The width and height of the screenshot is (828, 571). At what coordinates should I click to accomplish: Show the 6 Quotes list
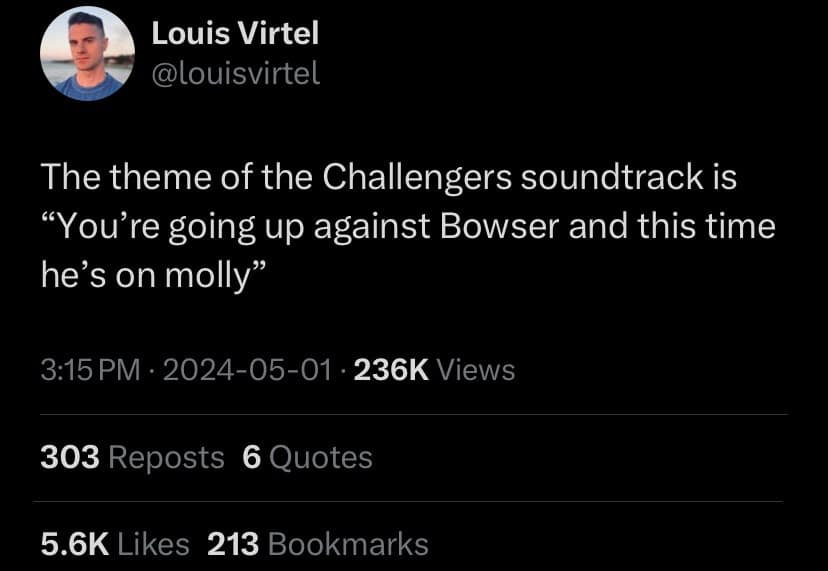(x=307, y=457)
